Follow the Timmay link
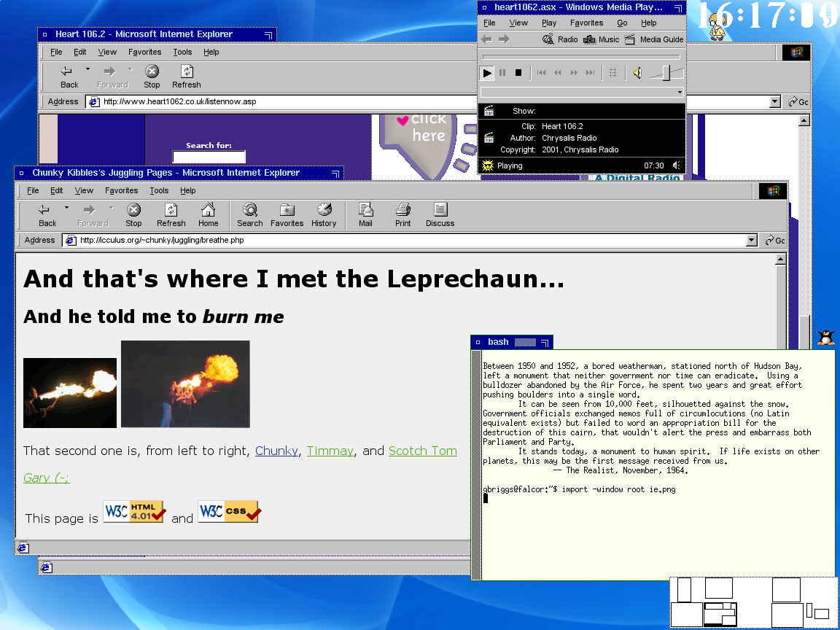Viewport: 840px width, 630px height. tap(330, 451)
